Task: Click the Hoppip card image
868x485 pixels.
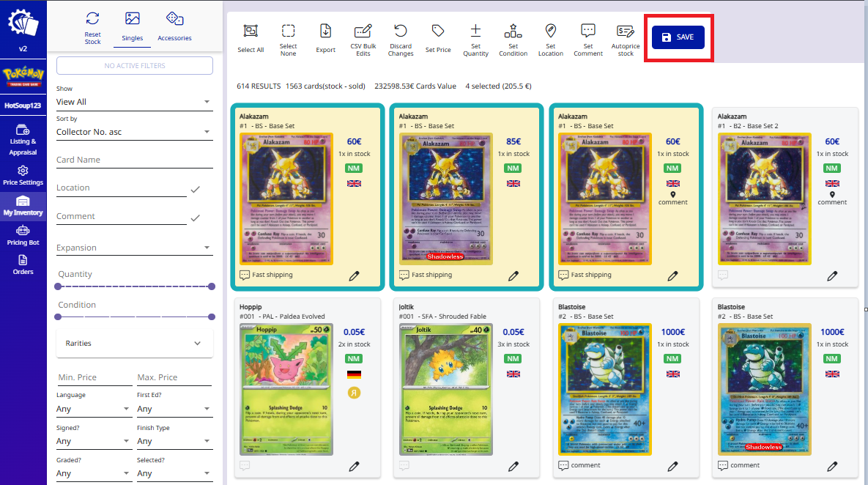Action: 286,389
